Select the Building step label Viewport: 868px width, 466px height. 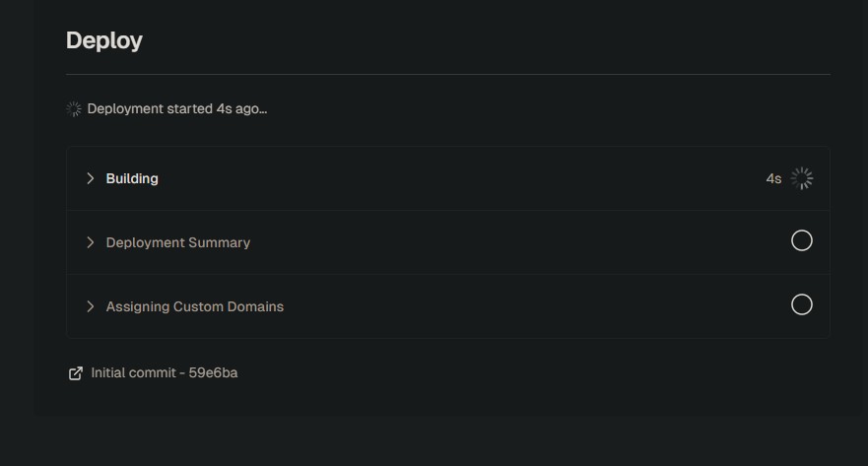[132, 178]
